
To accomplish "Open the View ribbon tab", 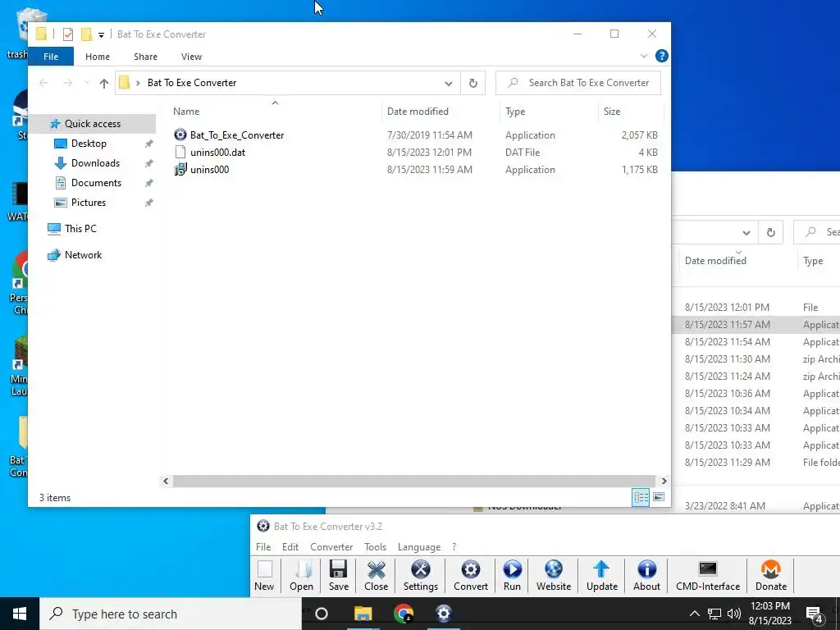I will point(191,57).
